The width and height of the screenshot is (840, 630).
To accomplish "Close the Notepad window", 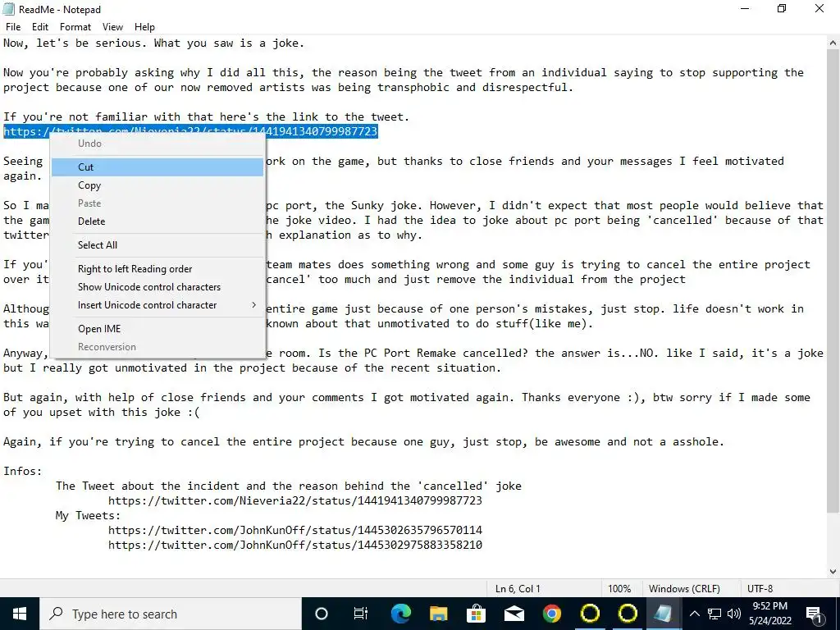I will 819,9.
